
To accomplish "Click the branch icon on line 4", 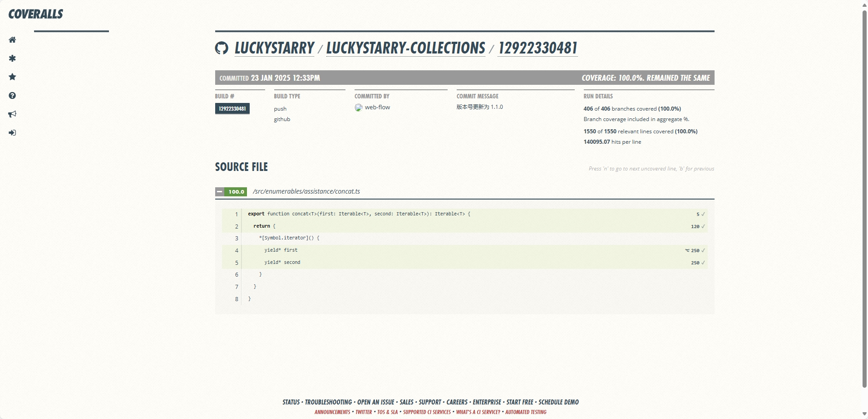I will 687,250.
